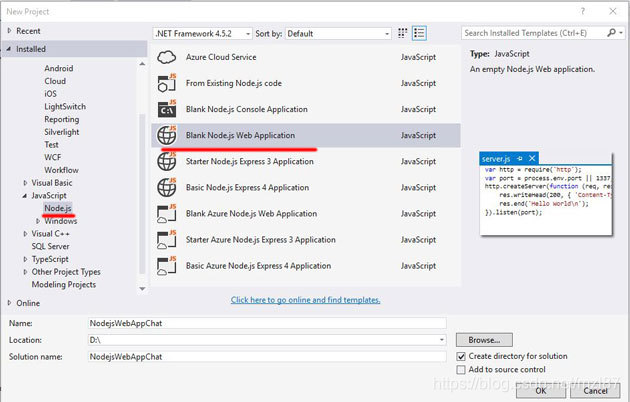Select Modeling Projects in the tree
This screenshot has height=402, width=630.
click(x=64, y=284)
